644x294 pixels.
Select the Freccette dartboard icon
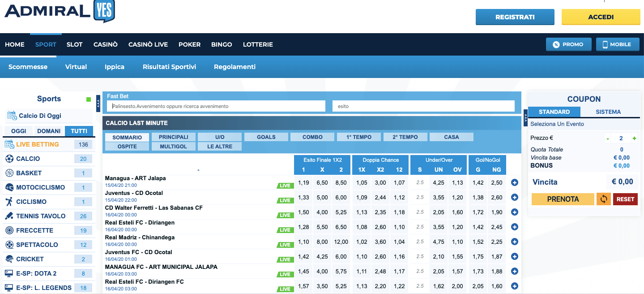(9, 230)
